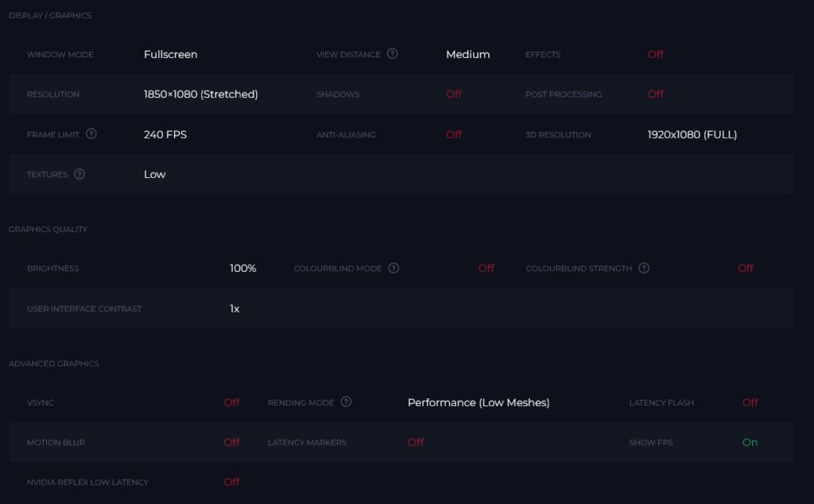Open the View Distance help icon
The width and height of the screenshot is (814, 504).
click(393, 53)
